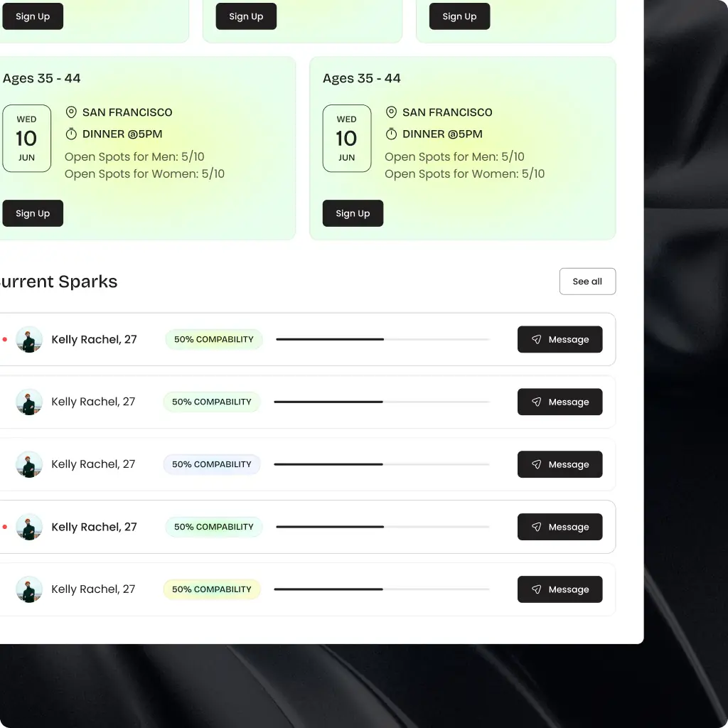Viewport: 728px width, 728px height.
Task: Click SAN FRANCISCO text in right Ages card
Action: [x=448, y=112]
